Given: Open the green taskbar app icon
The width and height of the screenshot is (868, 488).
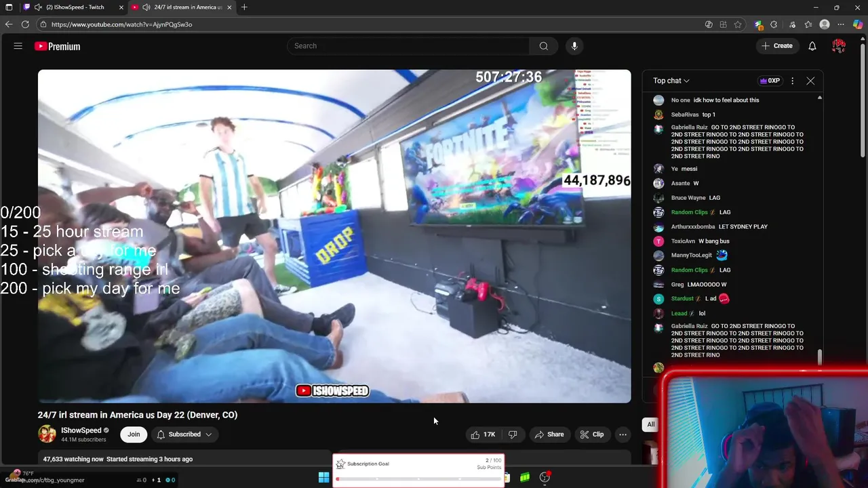Looking at the screenshot, I should coord(525,477).
